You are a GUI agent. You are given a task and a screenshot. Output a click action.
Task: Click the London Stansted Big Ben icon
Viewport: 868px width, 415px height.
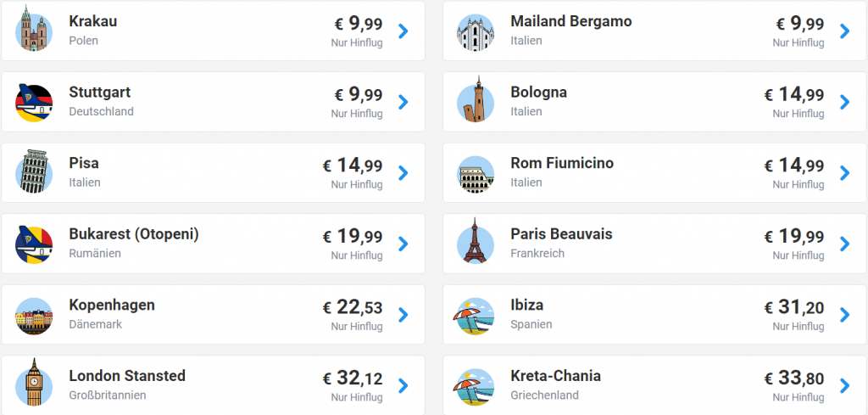34,383
